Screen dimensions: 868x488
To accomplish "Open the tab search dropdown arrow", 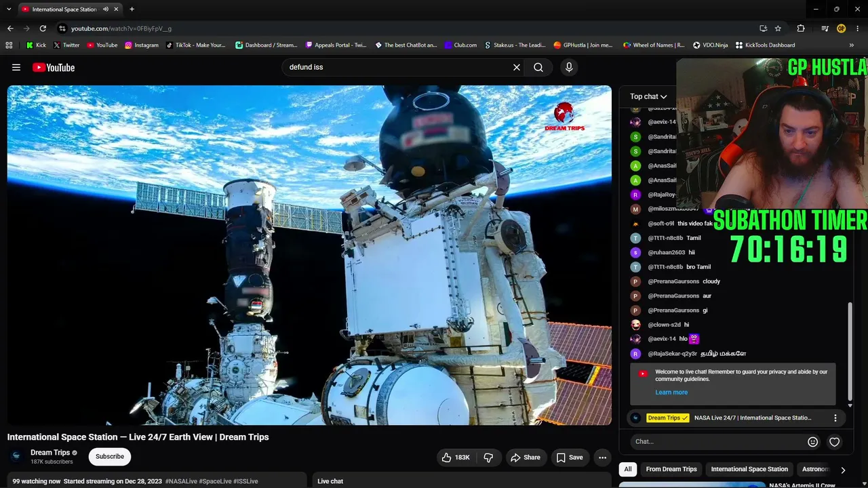I will coord(9,9).
